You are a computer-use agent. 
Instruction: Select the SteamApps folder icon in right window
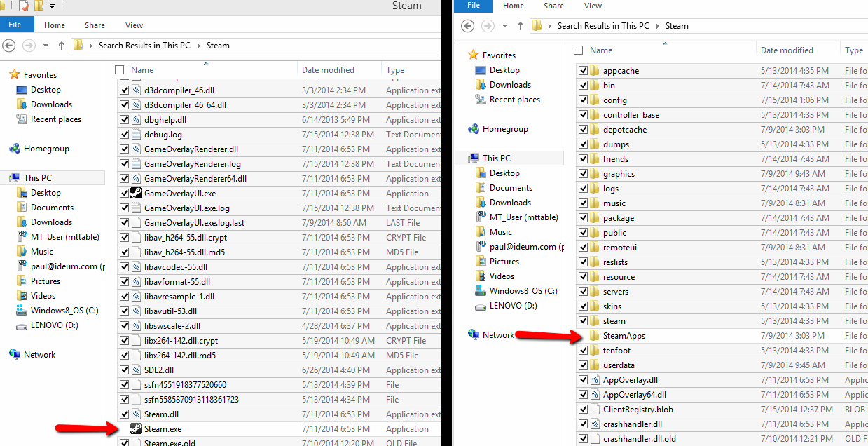click(x=595, y=335)
